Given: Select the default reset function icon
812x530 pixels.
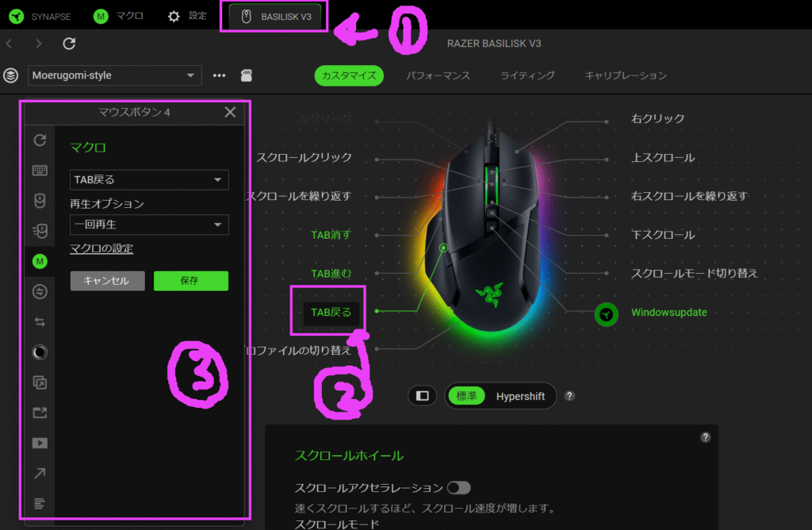Looking at the screenshot, I should click(x=40, y=140).
